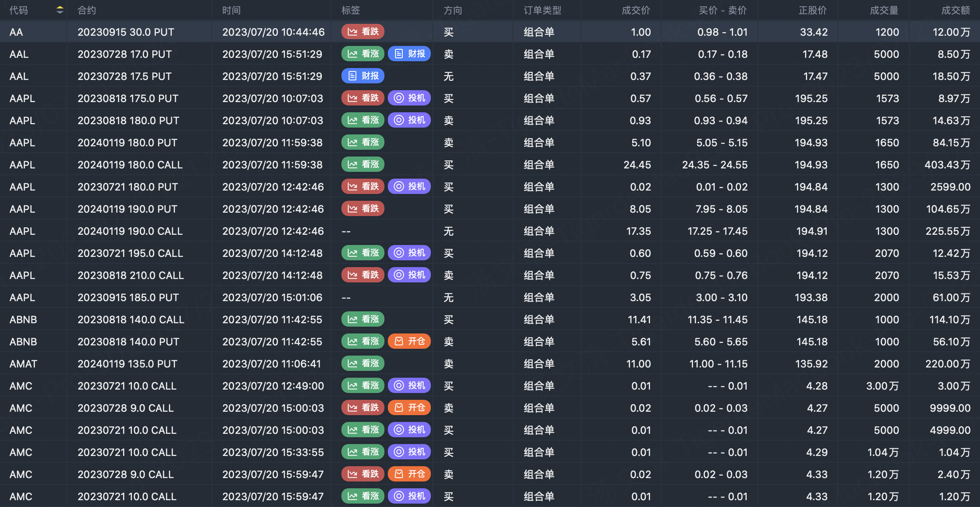Click 正股价 column header

(x=812, y=10)
